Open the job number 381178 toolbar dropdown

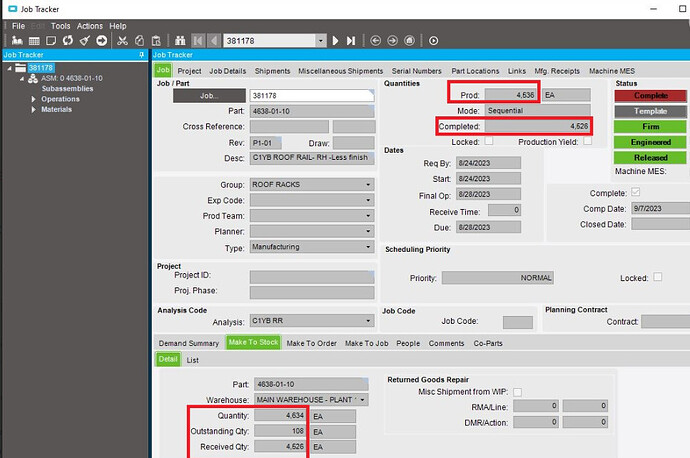[x=321, y=41]
